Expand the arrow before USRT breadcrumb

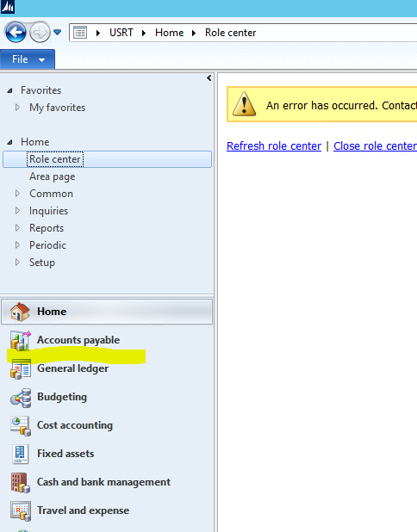pos(98,33)
